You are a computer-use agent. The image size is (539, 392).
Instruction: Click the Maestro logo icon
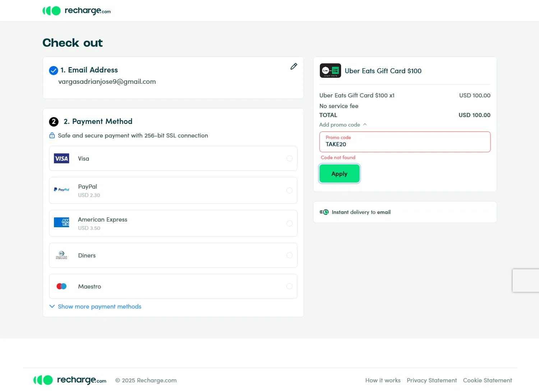tap(61, 286)
